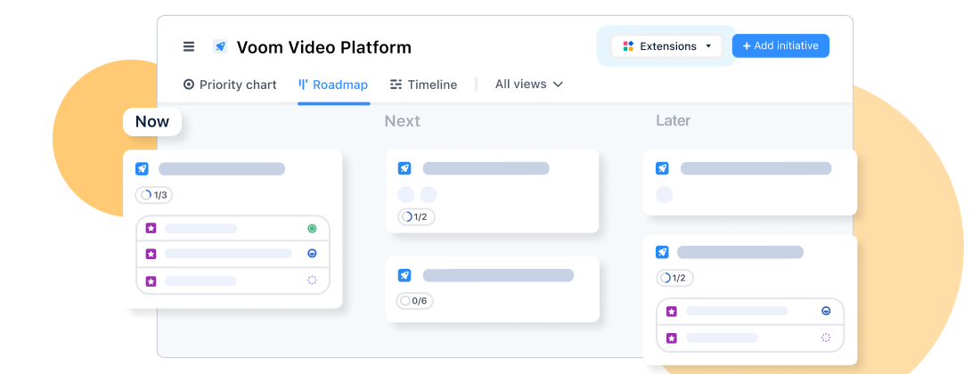
Task: Select the Now column label
Action: (152, 122)
